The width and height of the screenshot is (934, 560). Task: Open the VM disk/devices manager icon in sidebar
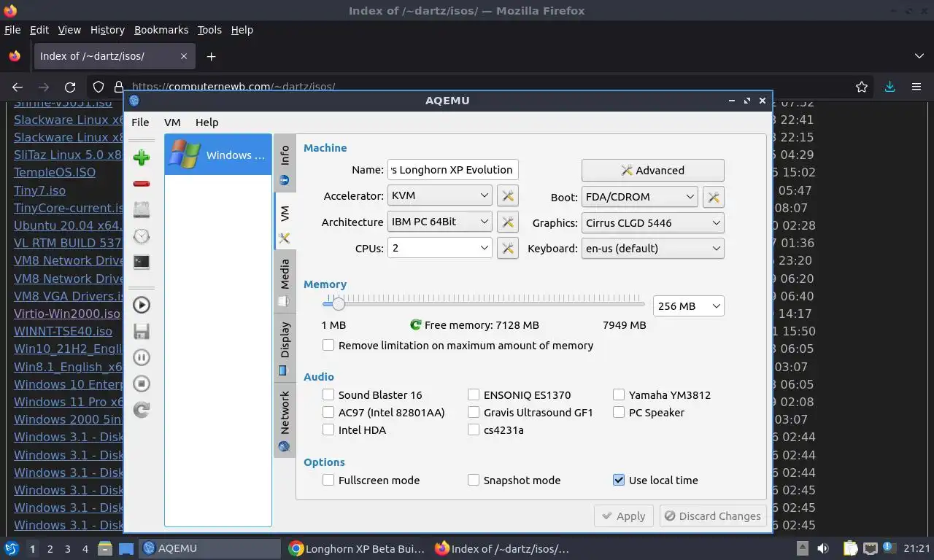tap(142, 210)
